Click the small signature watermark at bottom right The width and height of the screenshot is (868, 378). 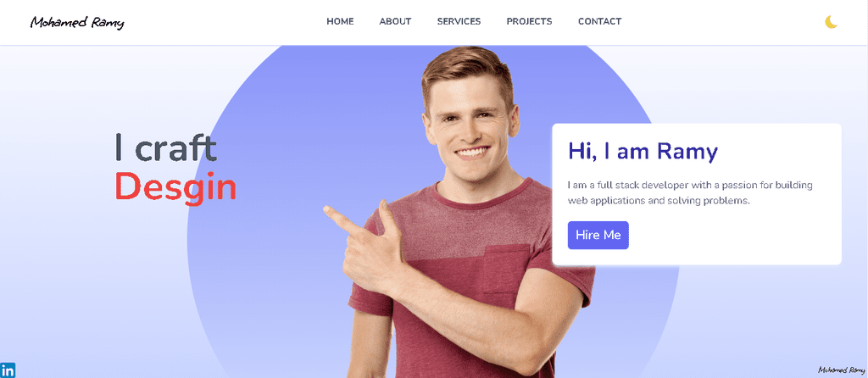click(842, 370)
